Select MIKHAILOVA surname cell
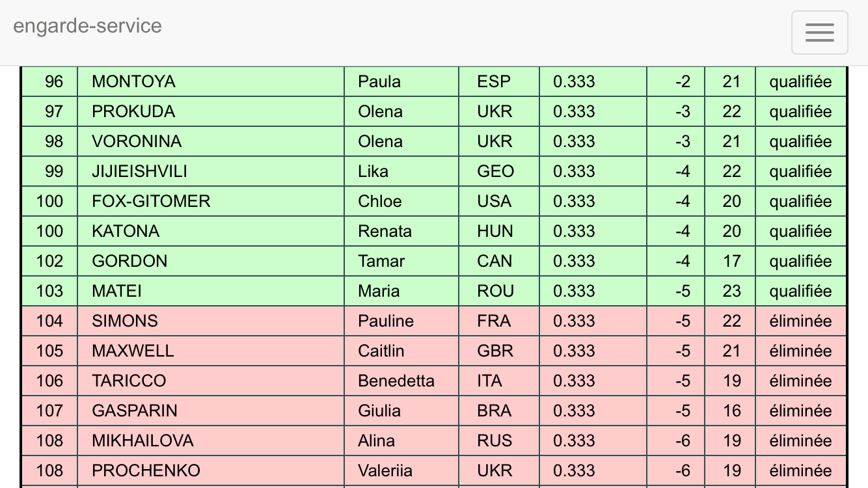Image resolution: width=868 pixels, height=488 pixels. [211, 441]
